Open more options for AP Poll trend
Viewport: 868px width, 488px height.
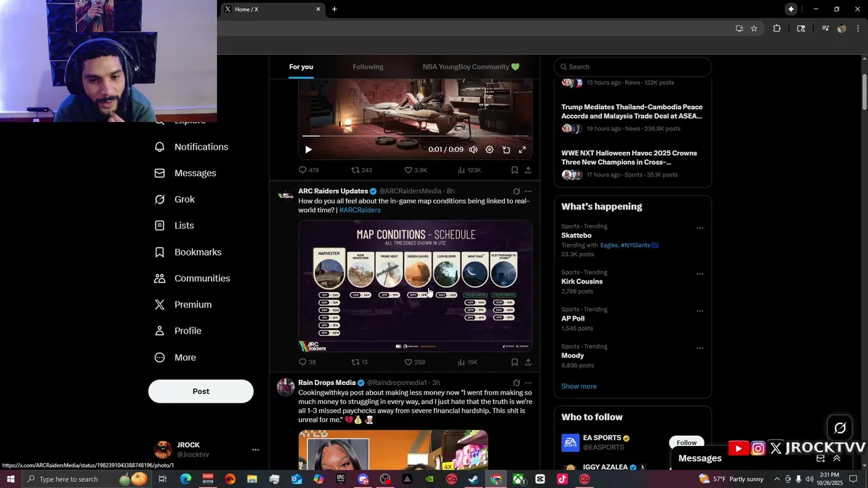[x=700, y=311]
